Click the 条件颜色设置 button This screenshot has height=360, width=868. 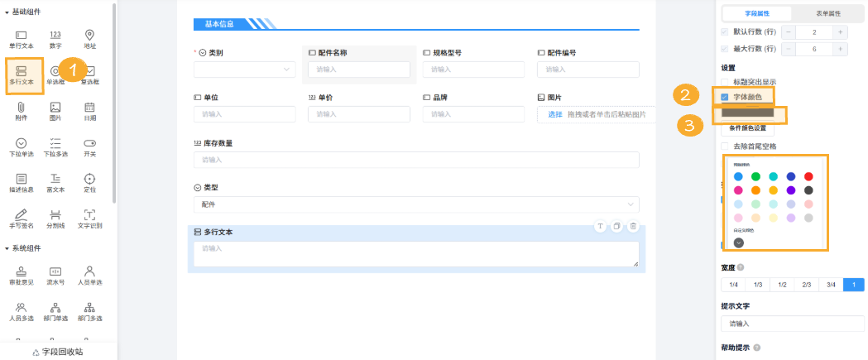click(x=748, y=128)
